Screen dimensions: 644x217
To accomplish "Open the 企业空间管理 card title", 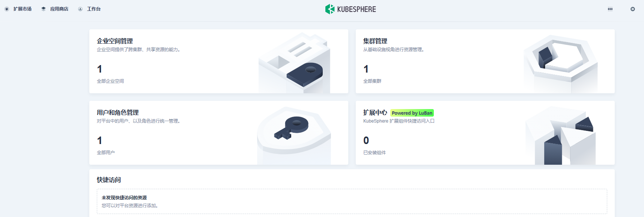I will click(x=115, y=41).
